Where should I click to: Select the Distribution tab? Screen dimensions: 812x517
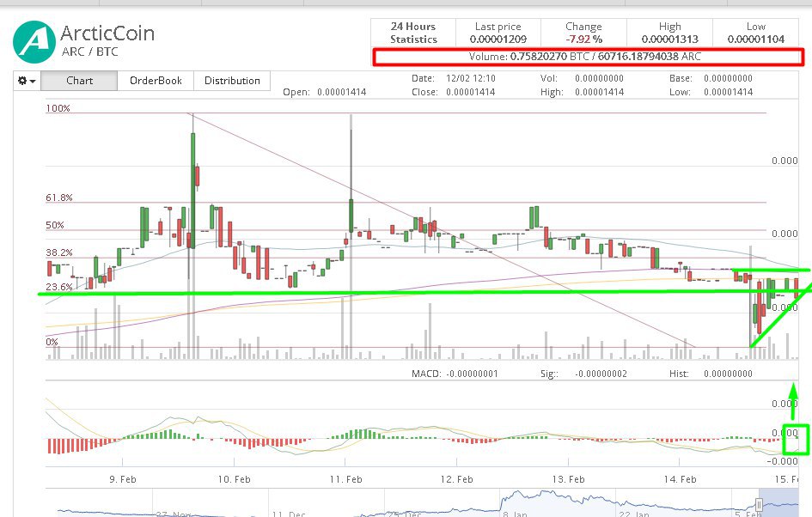click(232, 81)
